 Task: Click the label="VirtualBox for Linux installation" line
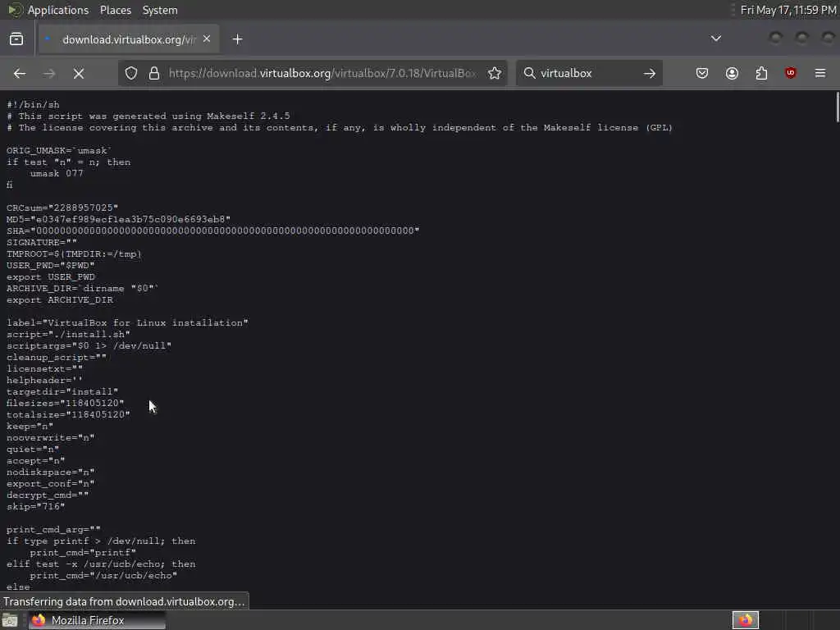pos(127,323)
